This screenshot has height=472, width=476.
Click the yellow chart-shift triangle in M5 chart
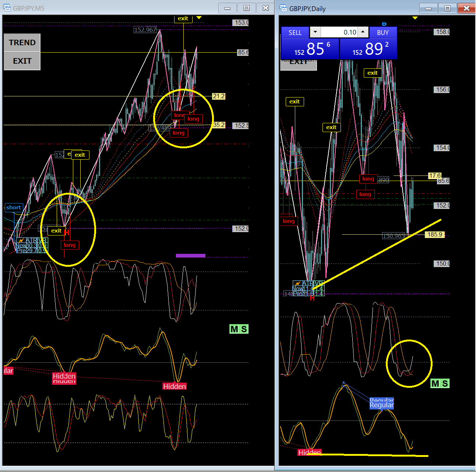(199, 18)
